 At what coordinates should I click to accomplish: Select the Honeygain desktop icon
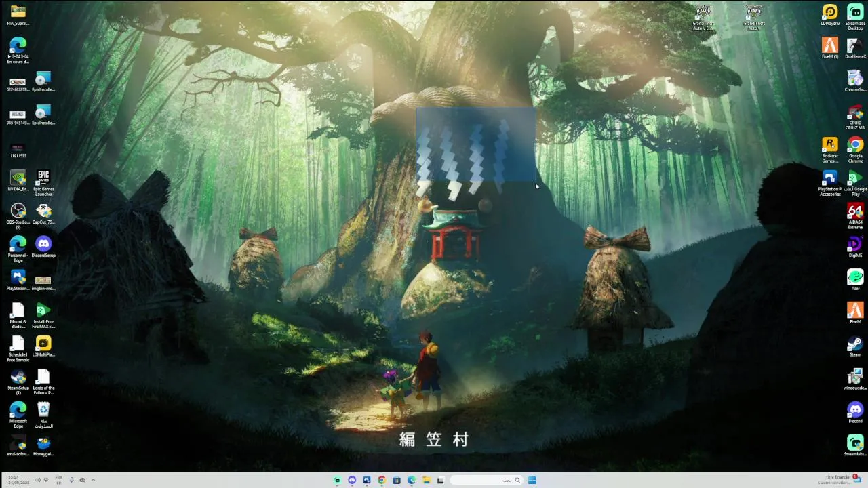43,447
